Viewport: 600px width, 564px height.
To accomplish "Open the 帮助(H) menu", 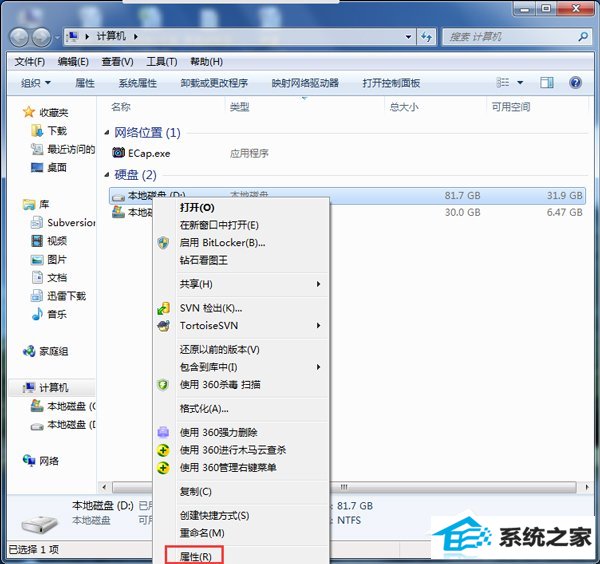I will tap(207, 62).
